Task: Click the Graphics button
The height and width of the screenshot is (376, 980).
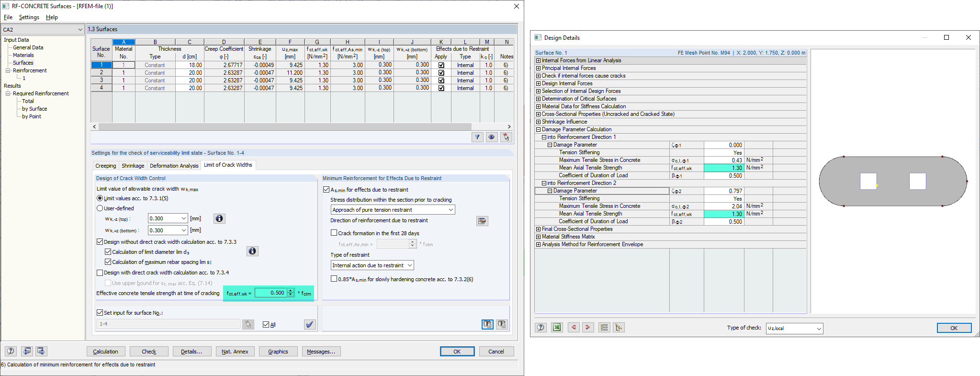Action: pyautogui.click(x=278, y=352)
